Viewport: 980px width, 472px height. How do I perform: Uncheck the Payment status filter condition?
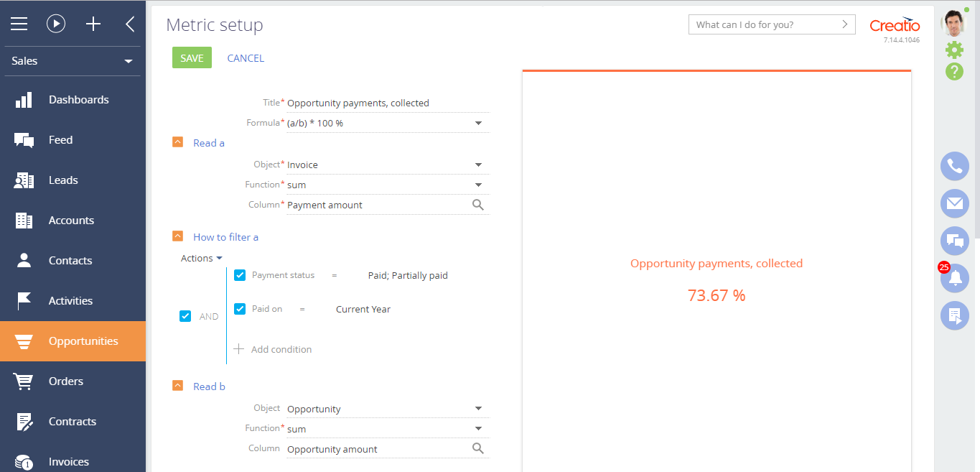(241, 275)
